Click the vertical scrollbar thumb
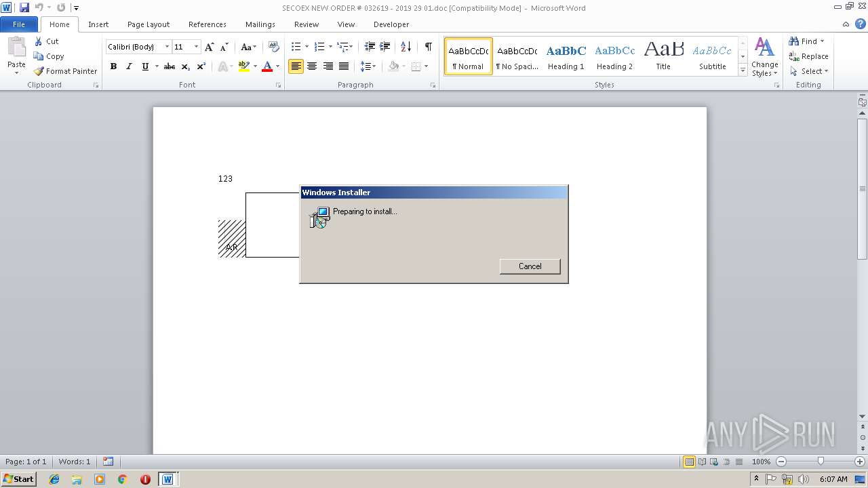868x488 pixels. 863,188
